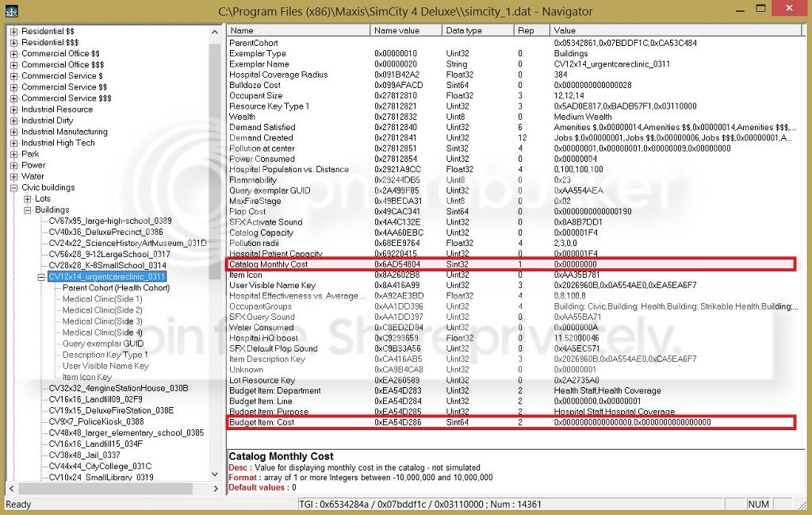This screenshot has height=515, width=812.
Task: Select Query exemplar GUID tree item
Action: [x=103, y=344]
